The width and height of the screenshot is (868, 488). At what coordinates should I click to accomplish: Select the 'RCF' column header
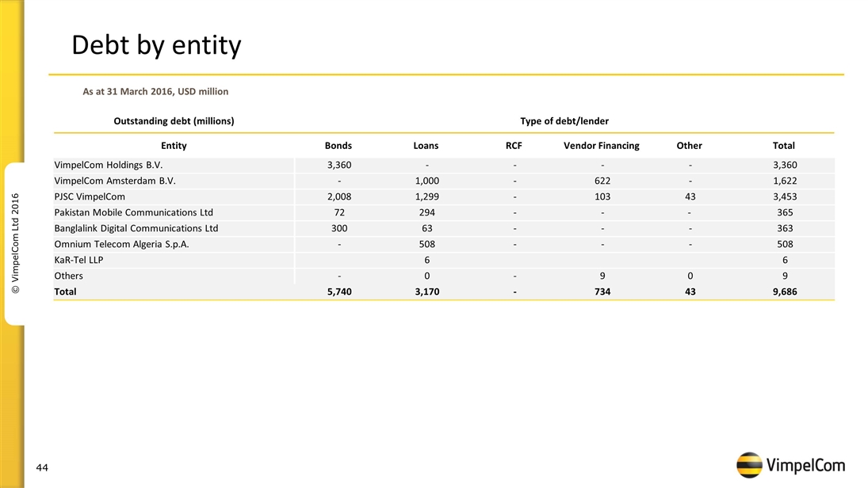coord(514,146)
